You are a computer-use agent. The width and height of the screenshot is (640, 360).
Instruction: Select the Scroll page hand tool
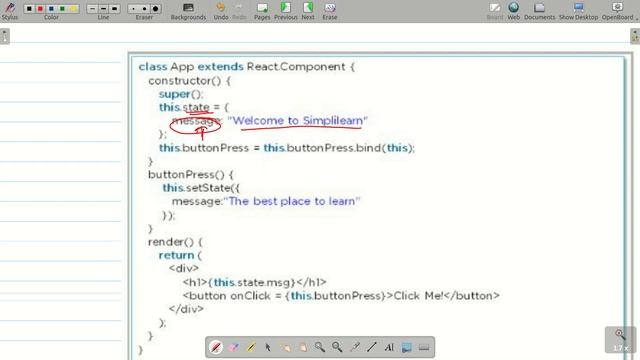coord(302,347)
